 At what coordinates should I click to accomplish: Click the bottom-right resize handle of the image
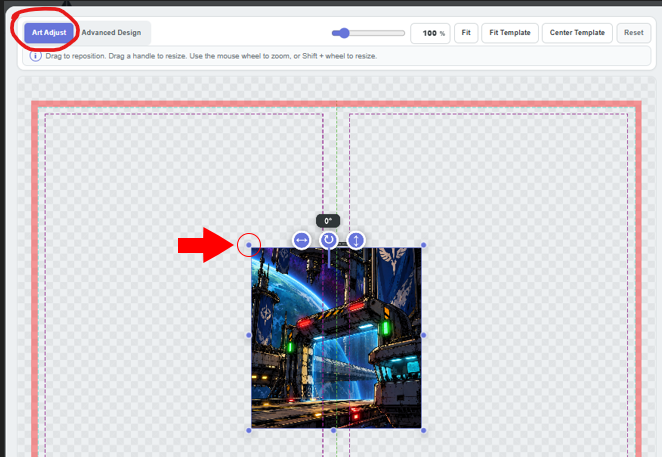tap(423, 430)
